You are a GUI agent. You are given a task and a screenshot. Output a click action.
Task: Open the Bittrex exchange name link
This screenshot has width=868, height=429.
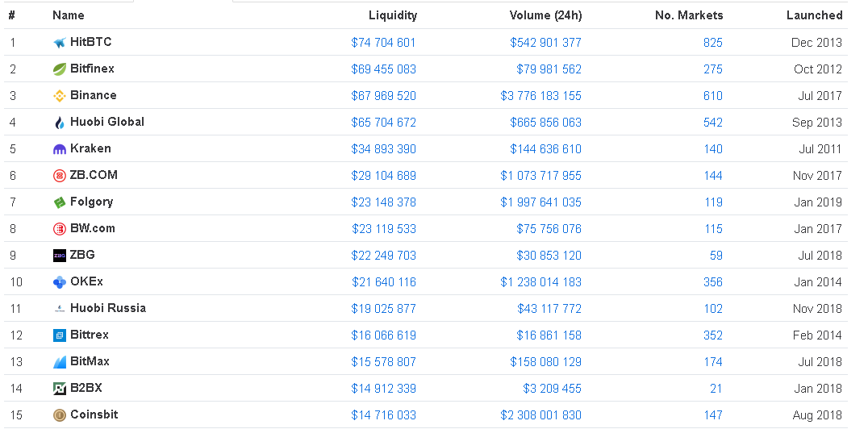click(89, 335)
